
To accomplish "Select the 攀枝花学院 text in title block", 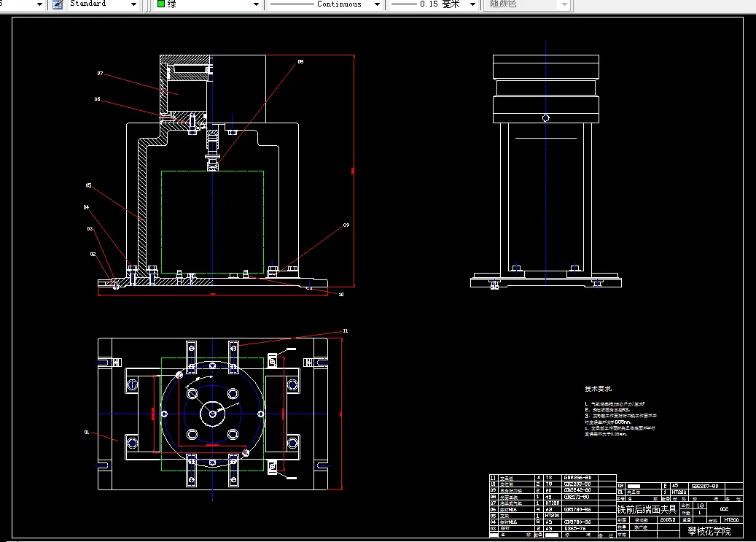I will (709, 531).
